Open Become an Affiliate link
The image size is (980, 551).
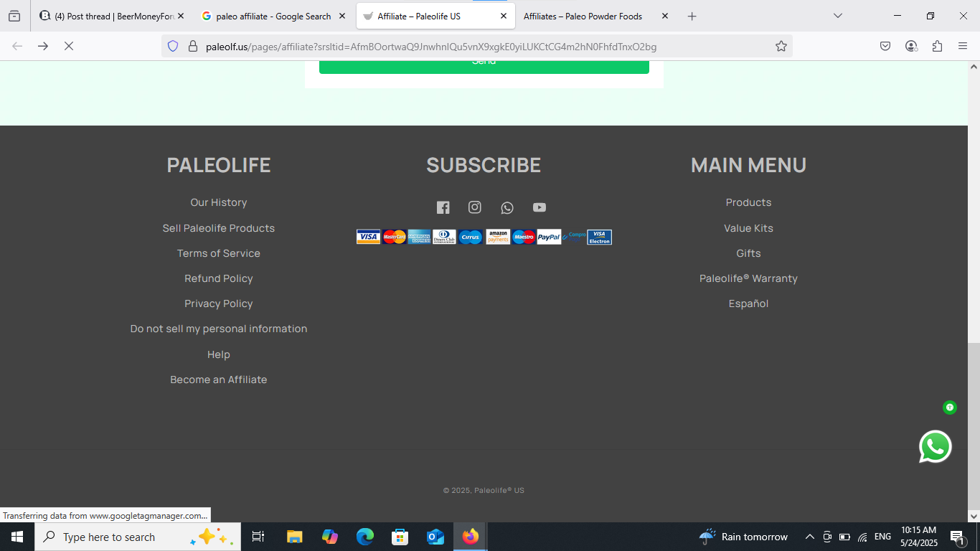pyautogui.click(x=219, y=380)
